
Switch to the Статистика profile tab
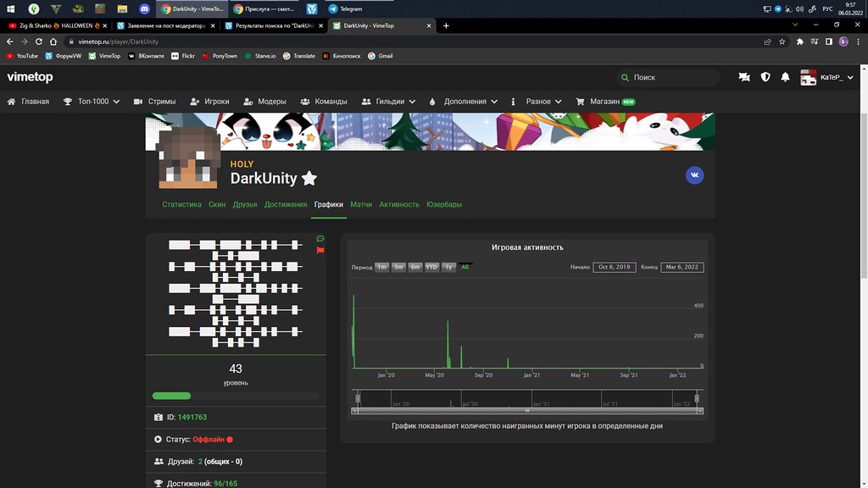[x=181, y=204]
